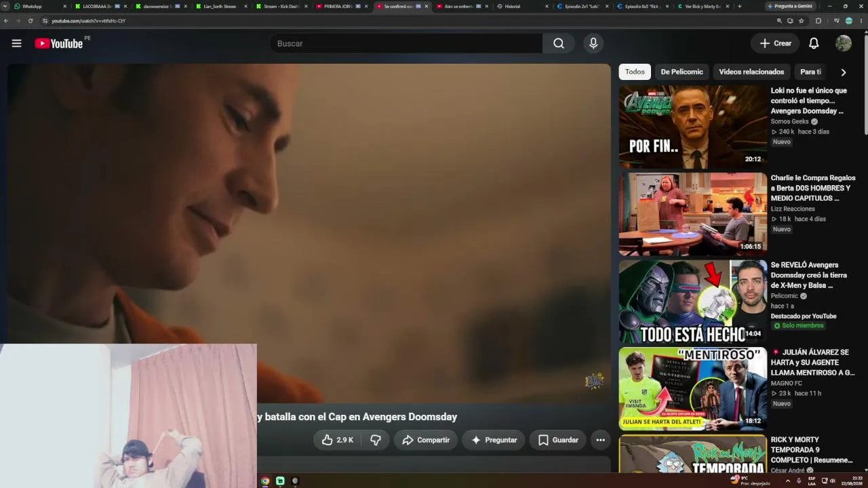Open YouTube notifications bell
Image resolution: width=868 pixels, height=488 pixels.
click(814, 43)
